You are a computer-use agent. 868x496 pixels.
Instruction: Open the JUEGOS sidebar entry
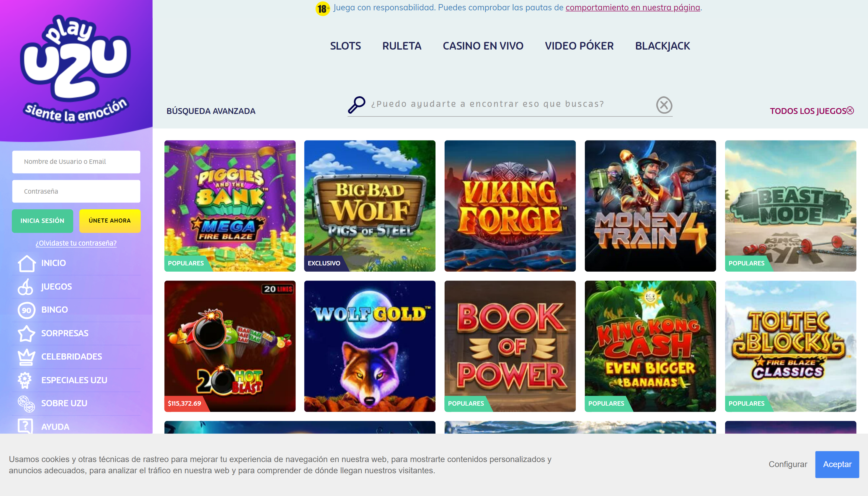[56, 286]
